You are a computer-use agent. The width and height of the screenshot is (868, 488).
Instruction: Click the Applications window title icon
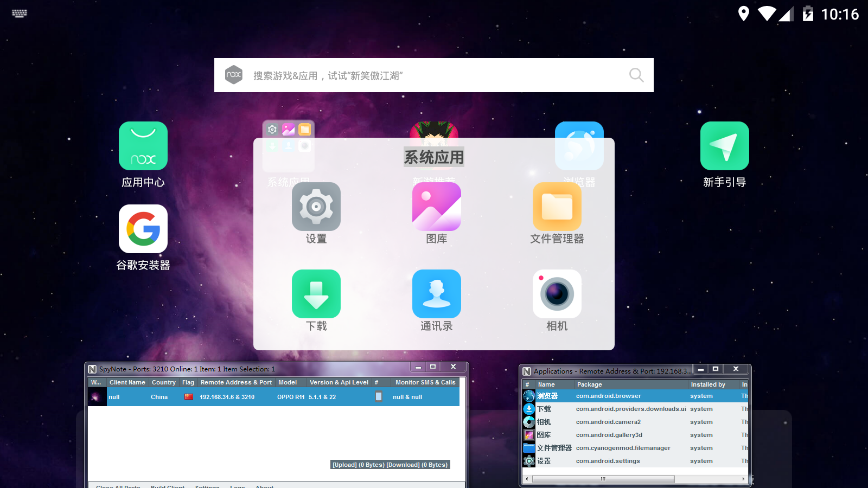527,371
